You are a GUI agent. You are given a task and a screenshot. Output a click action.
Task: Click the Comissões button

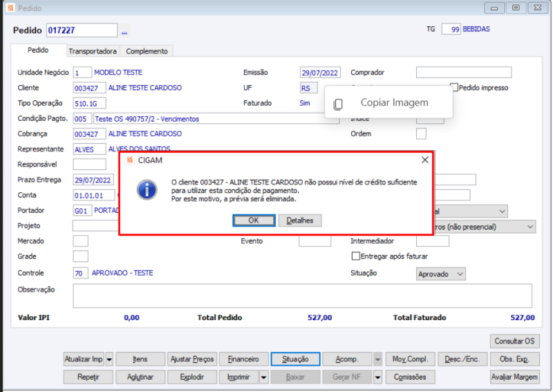[x=410, y=377]
